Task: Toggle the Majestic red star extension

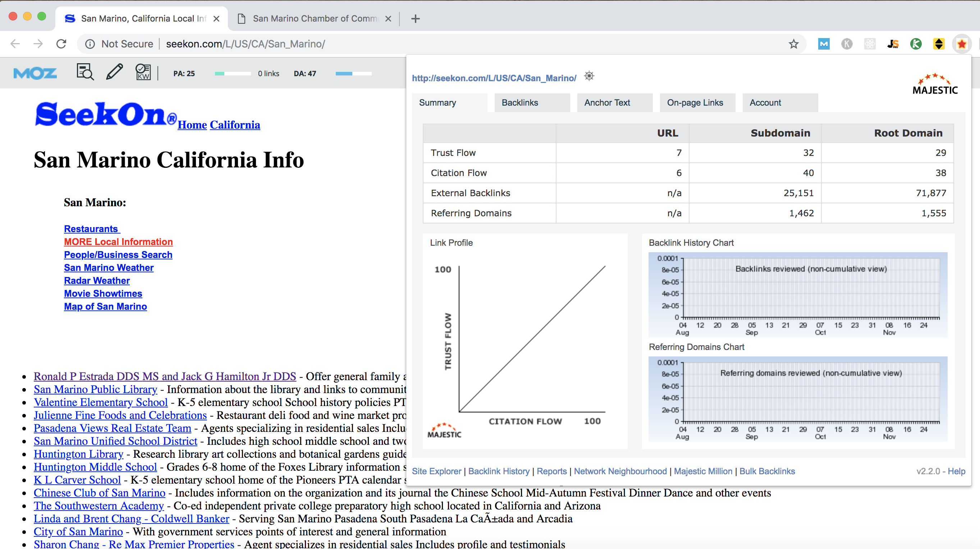Action: 962,44
